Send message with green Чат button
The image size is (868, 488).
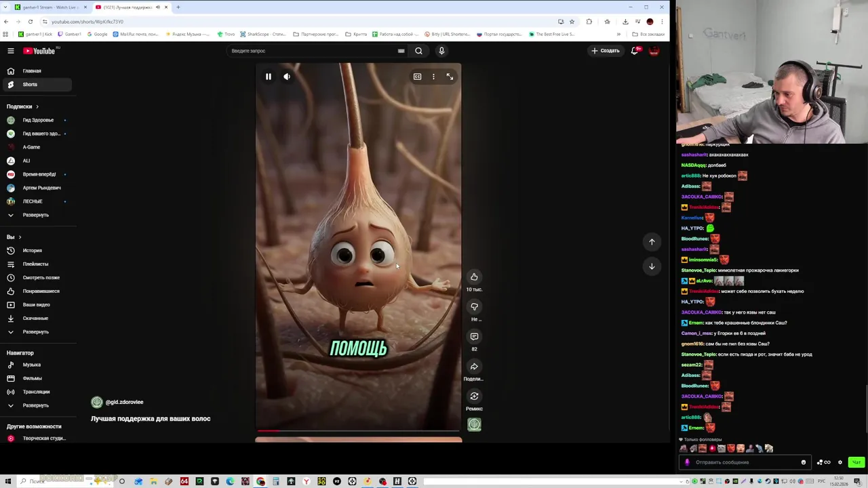click(856, 462)
